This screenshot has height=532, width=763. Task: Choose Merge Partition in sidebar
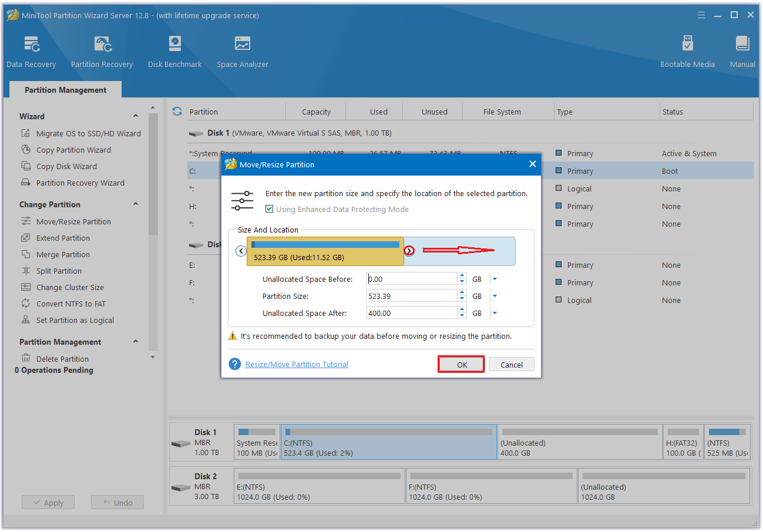click(55, 254)
